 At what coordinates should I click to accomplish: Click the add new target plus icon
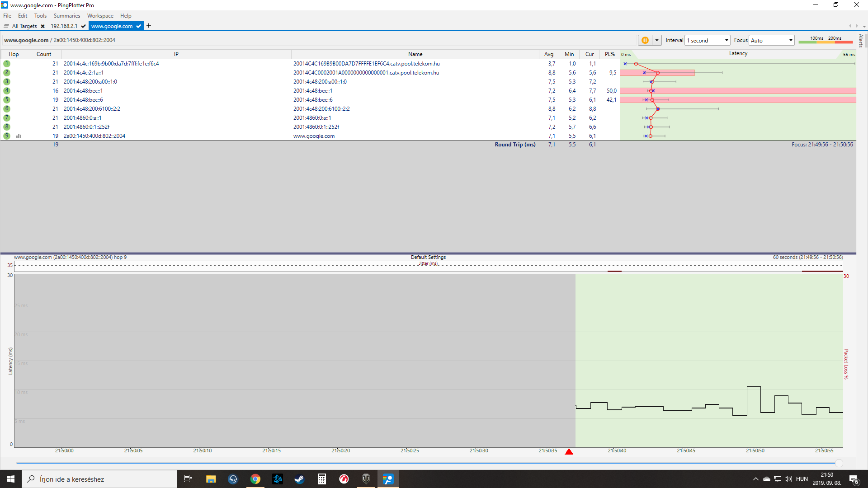[149, 26]
